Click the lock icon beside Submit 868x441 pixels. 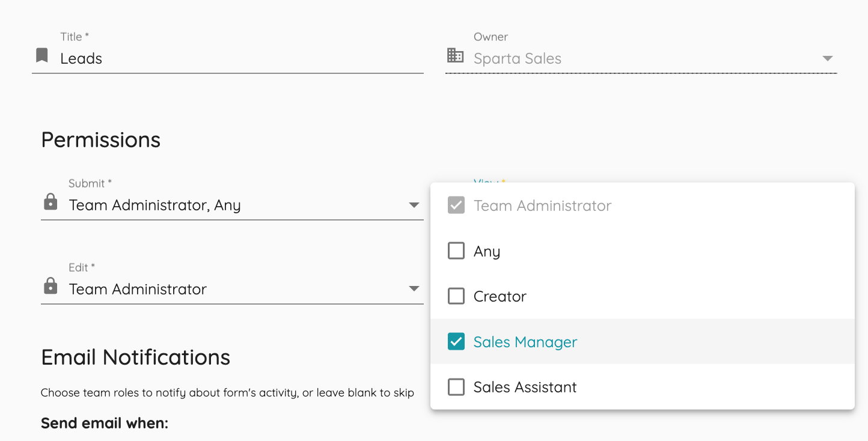(51, 202)
